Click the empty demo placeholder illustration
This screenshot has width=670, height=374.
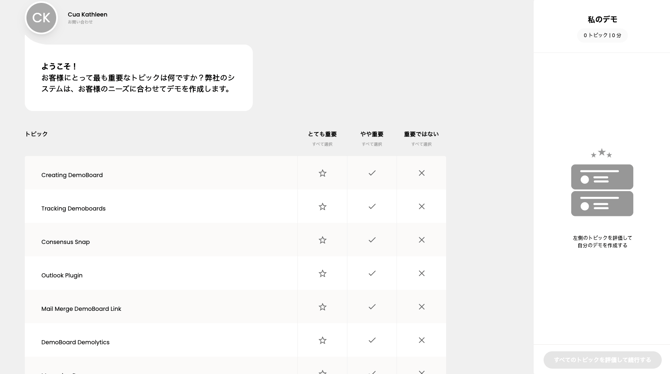tap(602, 183)
